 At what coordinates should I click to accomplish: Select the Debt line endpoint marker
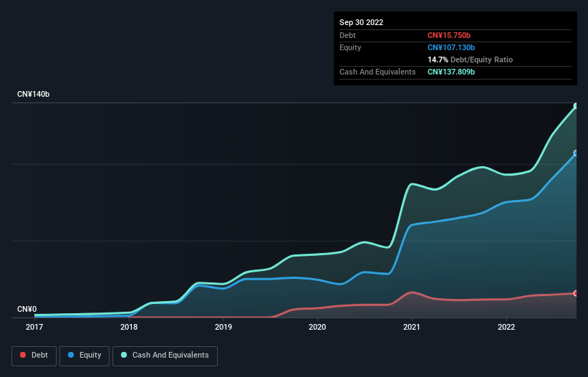click(576, 293)
